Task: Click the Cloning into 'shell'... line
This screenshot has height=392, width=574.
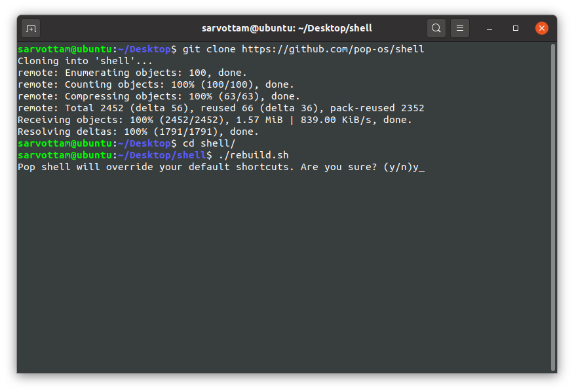Action: (85, 61)
